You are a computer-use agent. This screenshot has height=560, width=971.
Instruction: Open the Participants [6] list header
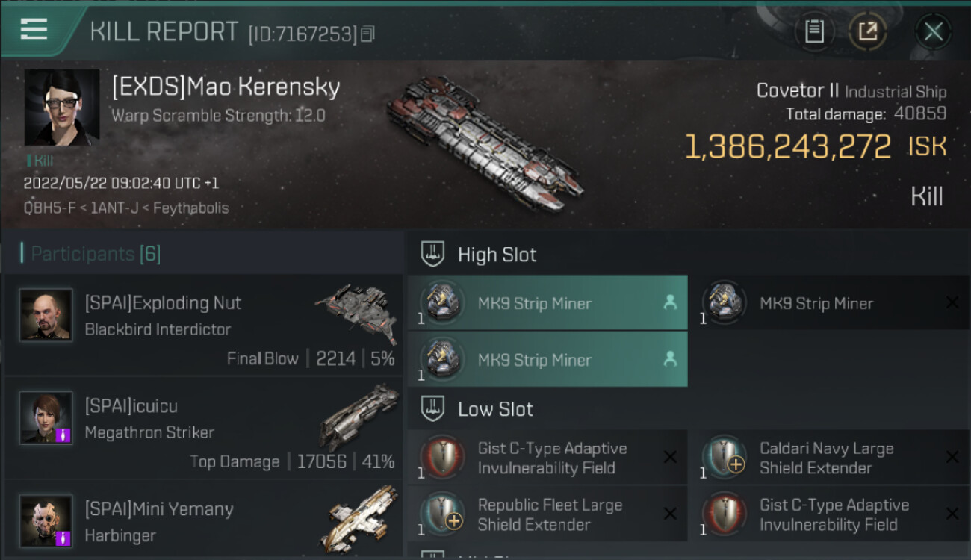click(96, 254)
